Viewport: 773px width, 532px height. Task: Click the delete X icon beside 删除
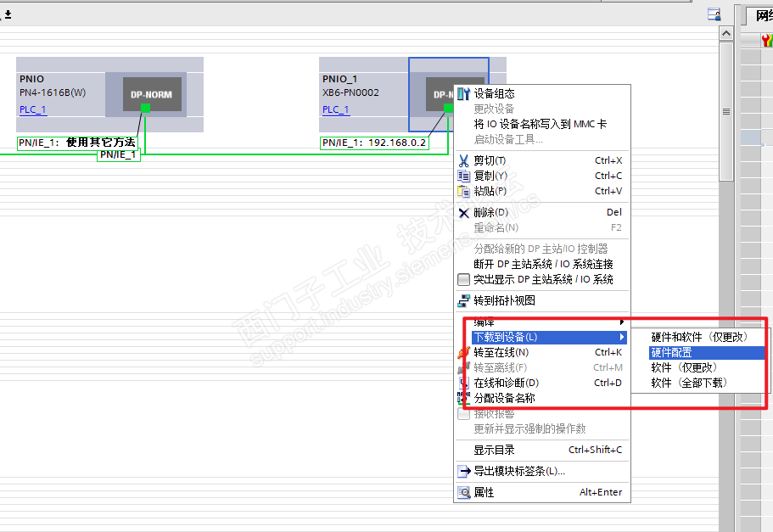[463, 213]
